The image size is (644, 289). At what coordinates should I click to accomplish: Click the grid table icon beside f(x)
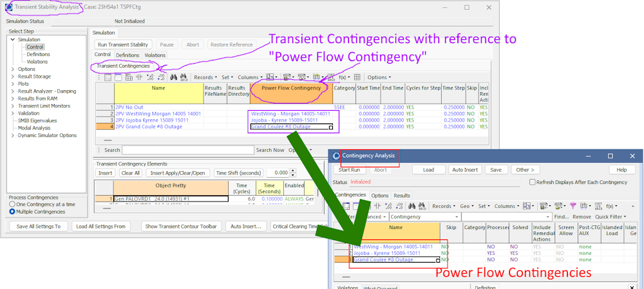click(x=357, y=77)
